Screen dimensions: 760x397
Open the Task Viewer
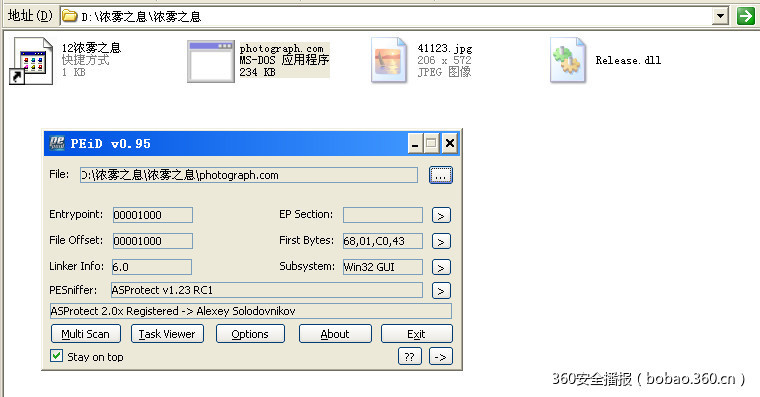(x=167, y=334)
